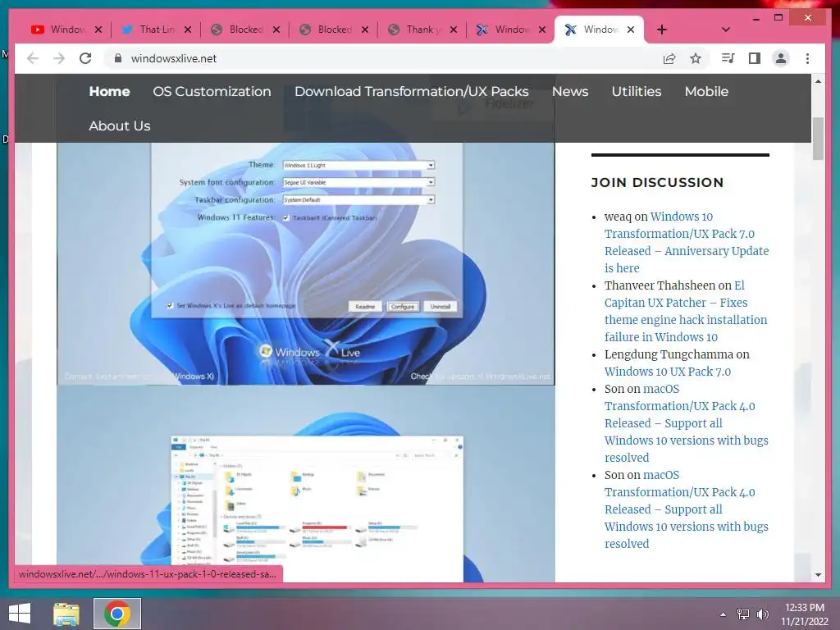Open a new tab with the plus button
The image size is (840, 630).
pos(662,30)
